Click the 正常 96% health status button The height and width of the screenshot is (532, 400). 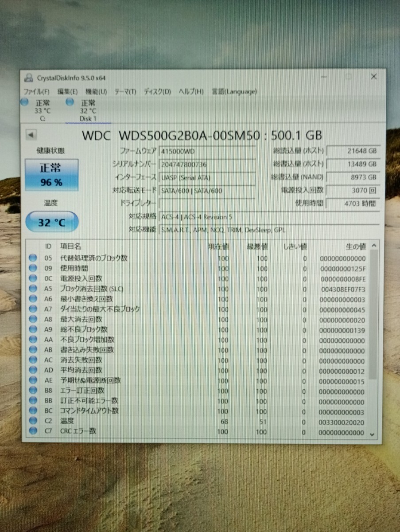pos(52,174)
